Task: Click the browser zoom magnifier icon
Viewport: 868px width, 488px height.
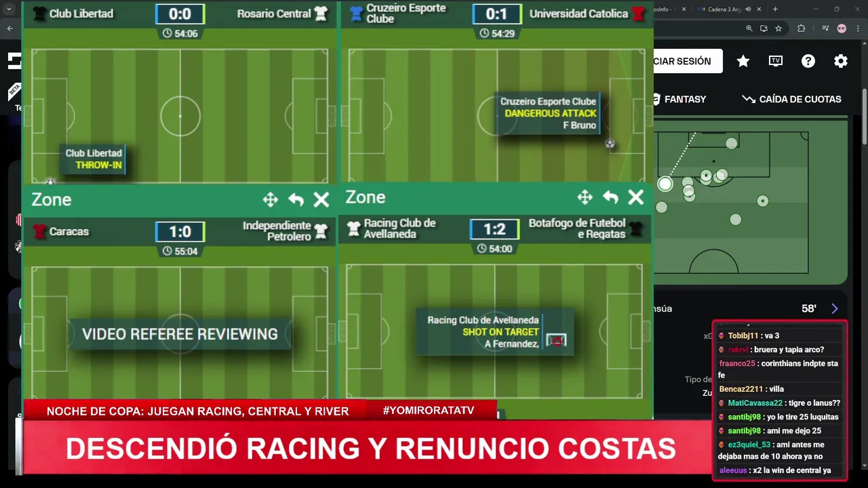Action: point(749,28)
